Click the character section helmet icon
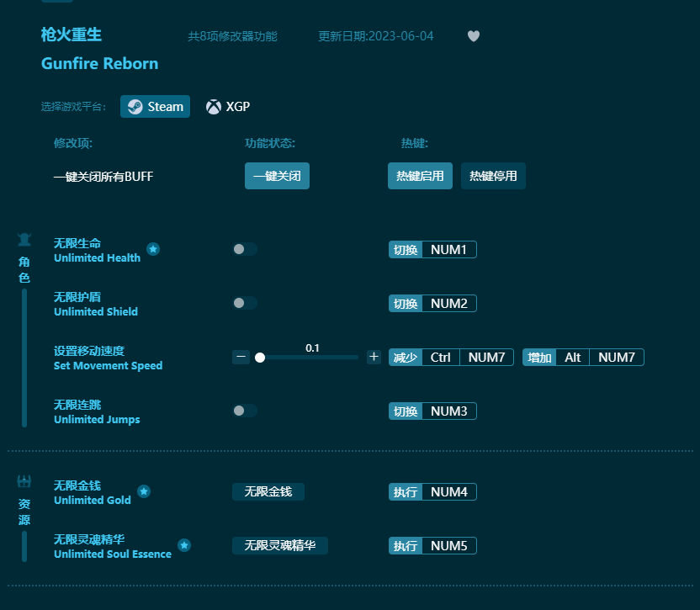This screenshot has width=700, height=610. 24,240
